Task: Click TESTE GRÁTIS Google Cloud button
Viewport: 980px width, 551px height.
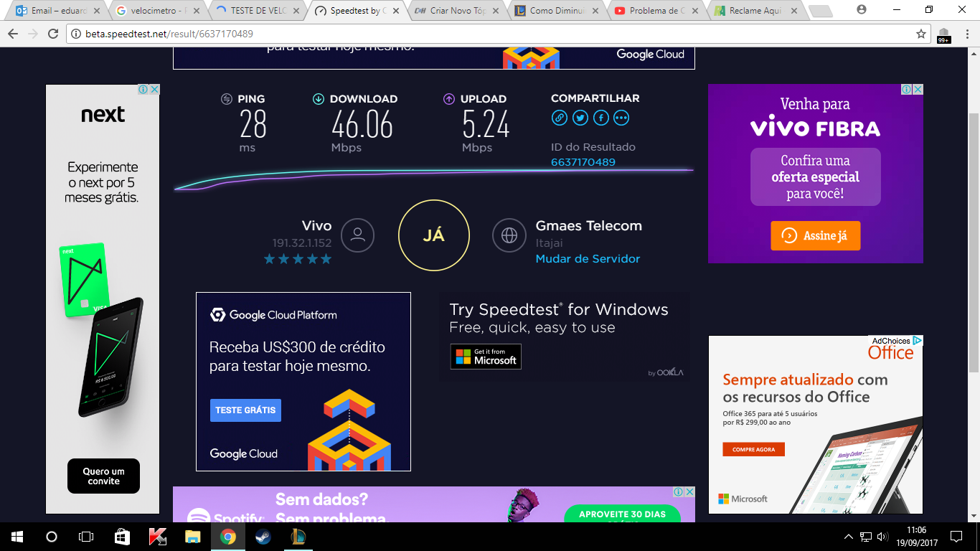Action: click(x=245, y=410)
